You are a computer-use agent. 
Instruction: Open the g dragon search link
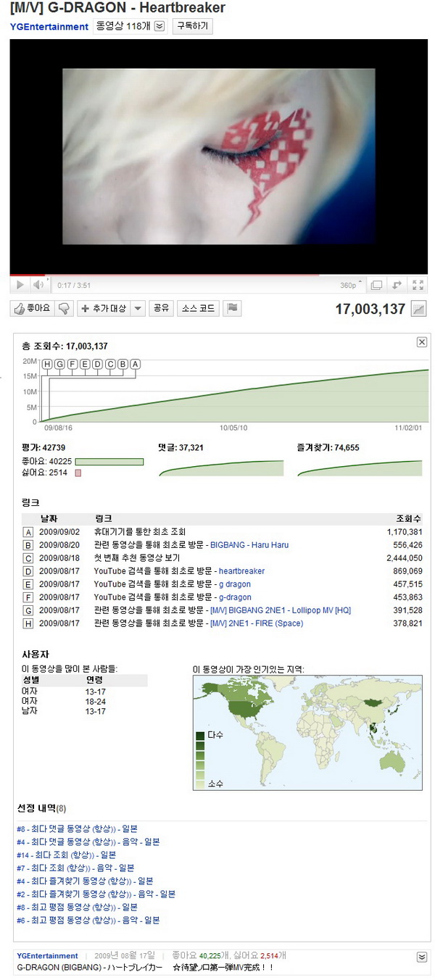tap(236, 584)
